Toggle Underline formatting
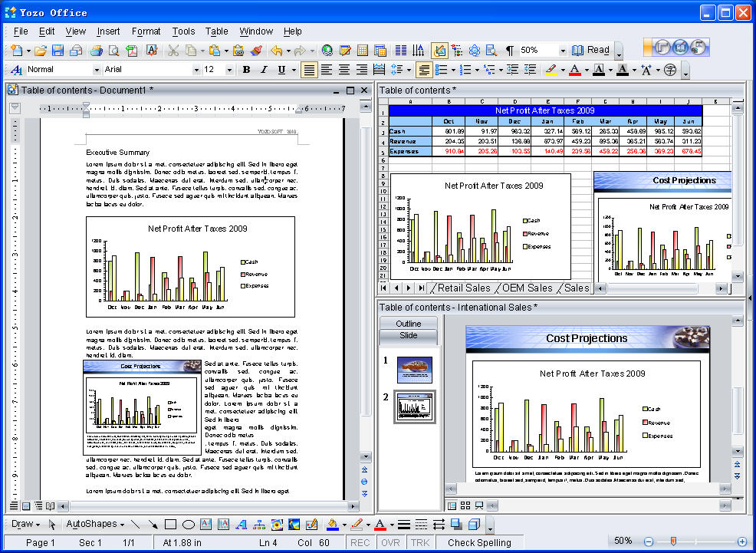The height and width of the screenshot is (553, 756). click(281, 70)
